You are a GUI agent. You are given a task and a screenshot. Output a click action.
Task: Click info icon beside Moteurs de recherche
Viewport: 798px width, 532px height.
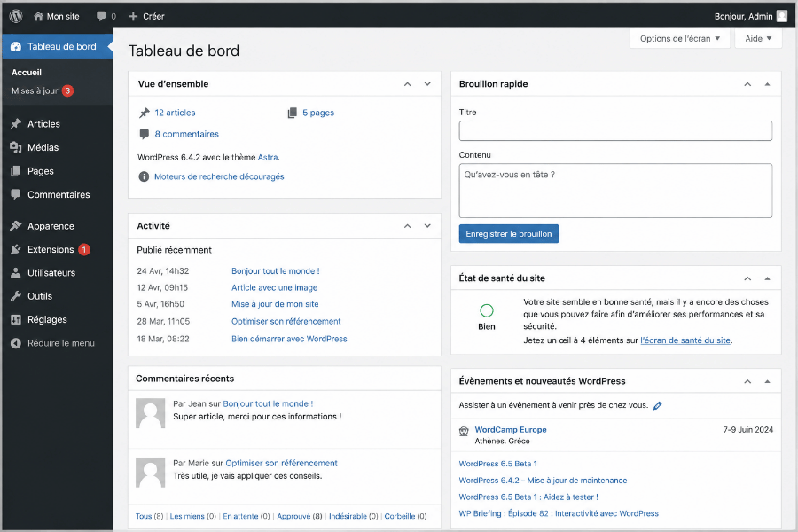point(144,176)
